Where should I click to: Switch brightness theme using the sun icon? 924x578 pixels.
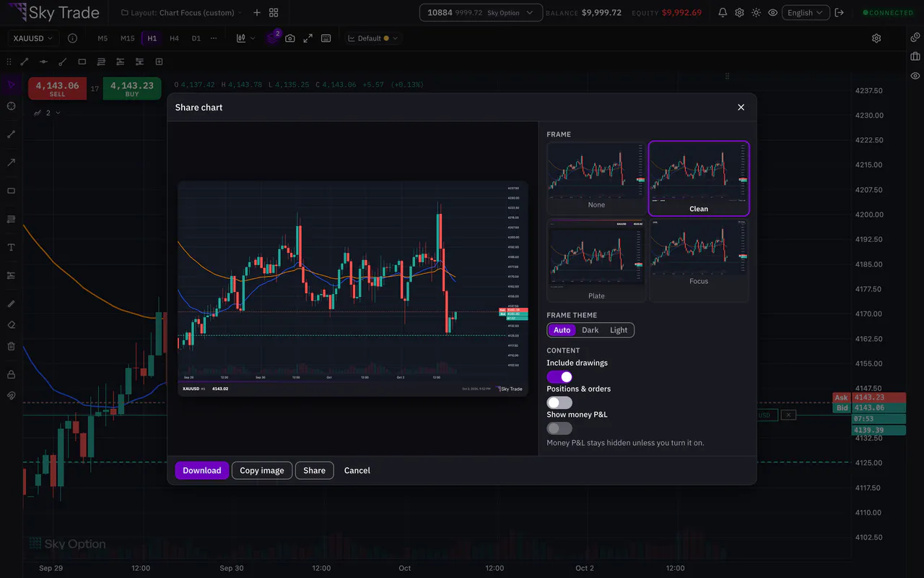[756, 13]
